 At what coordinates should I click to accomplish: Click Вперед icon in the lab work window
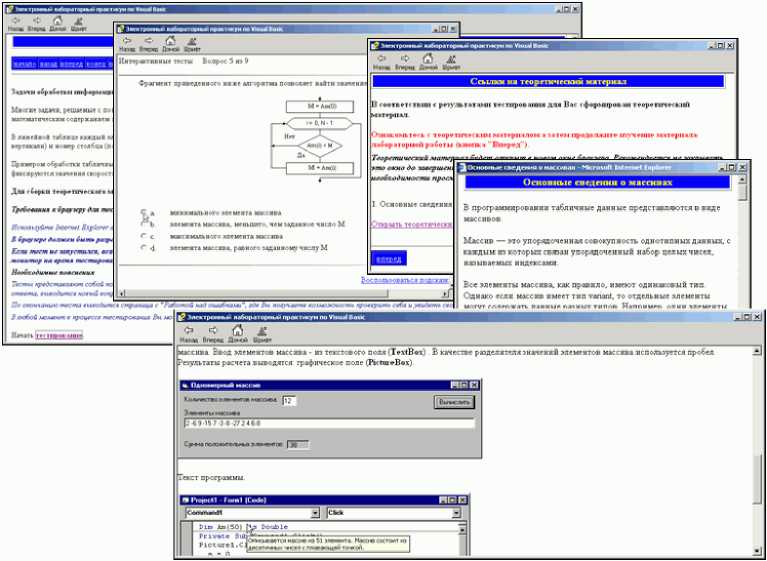coord(212,330)
